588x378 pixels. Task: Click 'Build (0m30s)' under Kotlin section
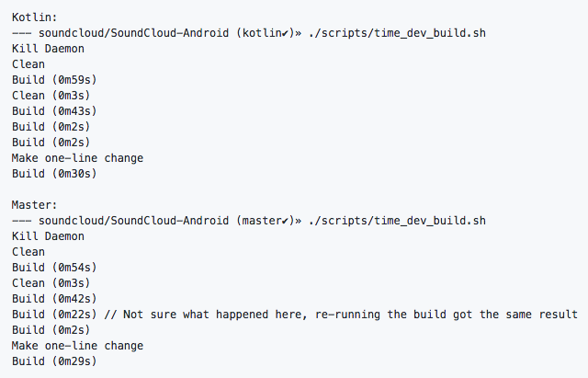[x=54, y=174]
